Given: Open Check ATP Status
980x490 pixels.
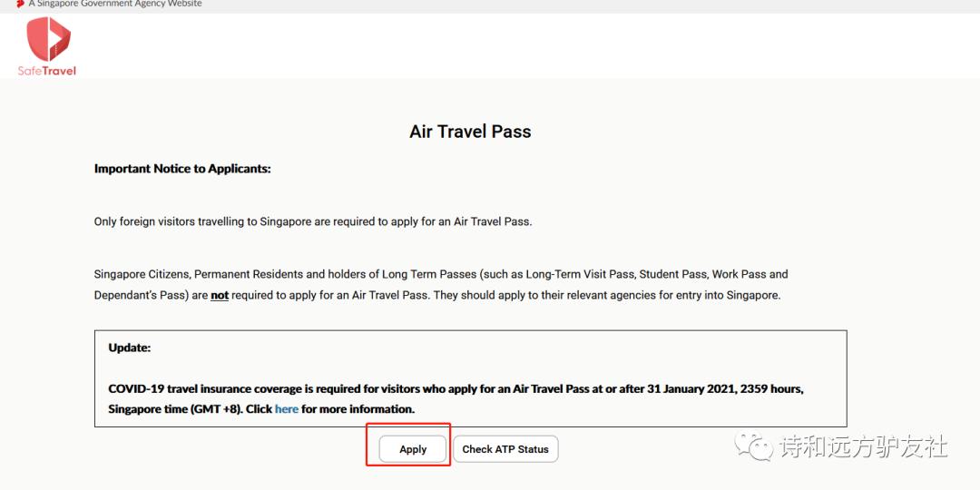Looking at the screenshot, I should pyautogui.click(x=505, y=449).
